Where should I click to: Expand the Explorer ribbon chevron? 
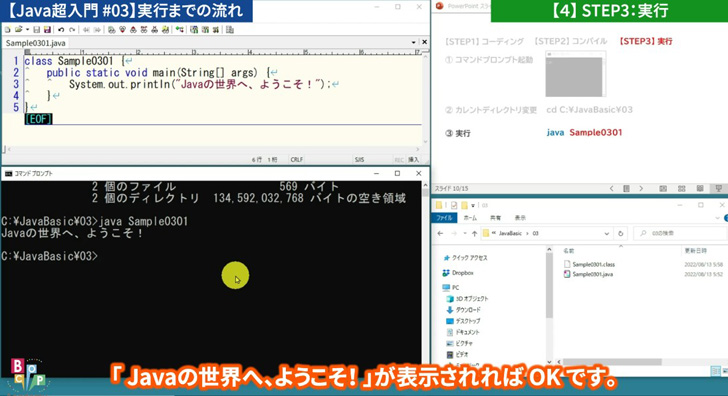[717, 218]
